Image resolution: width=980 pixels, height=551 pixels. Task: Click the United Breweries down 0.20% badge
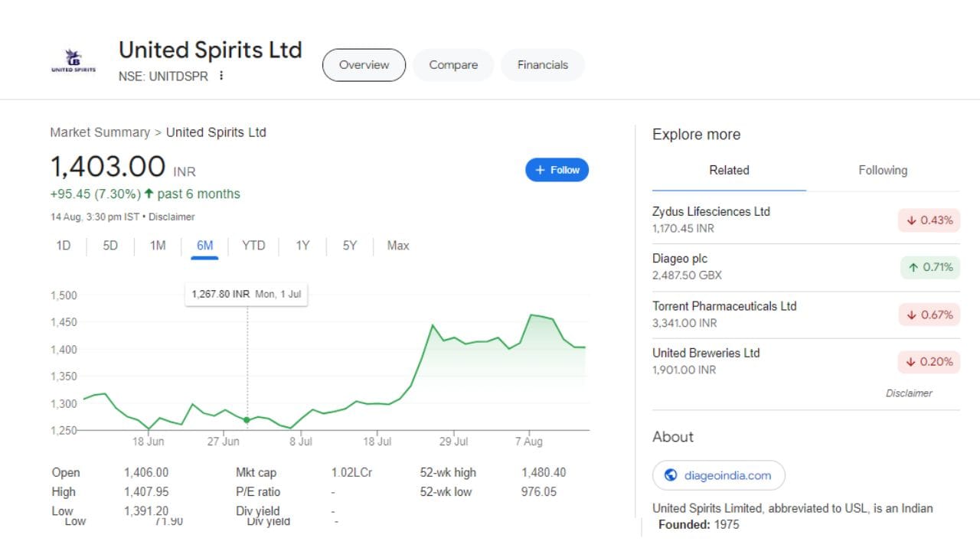pyautogui.click(x=929, y=362)
